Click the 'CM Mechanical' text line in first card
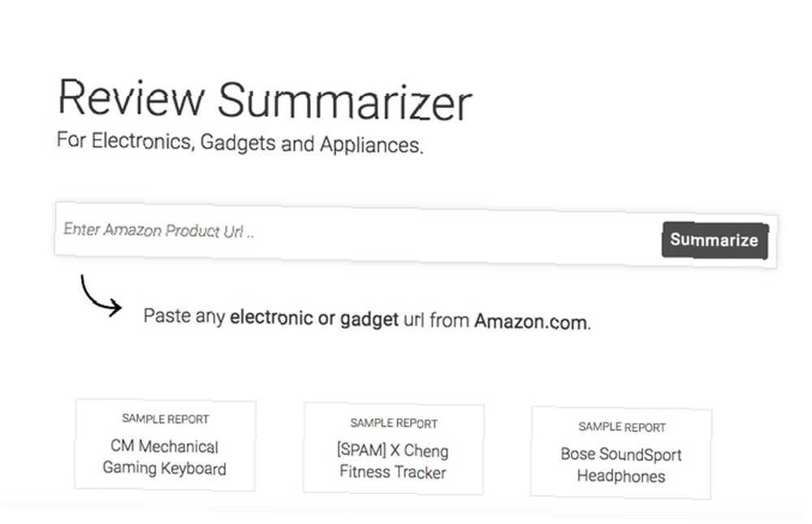 (164, 446)
